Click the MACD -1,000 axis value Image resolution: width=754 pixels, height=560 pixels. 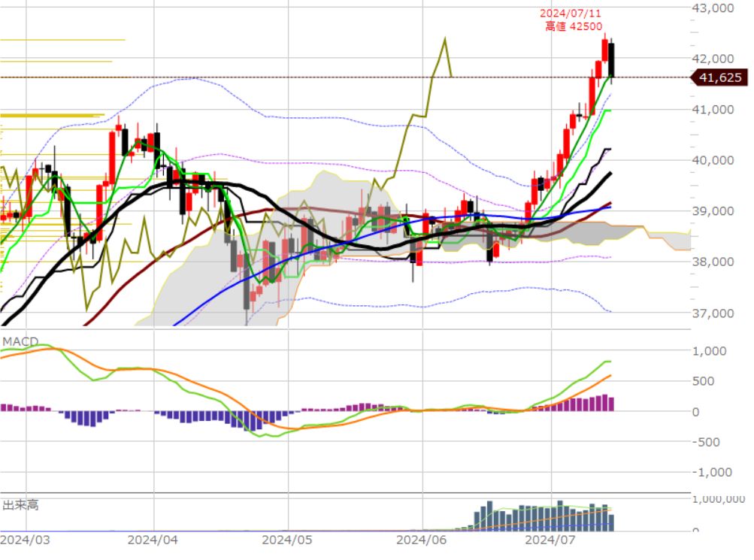(713, 473)
